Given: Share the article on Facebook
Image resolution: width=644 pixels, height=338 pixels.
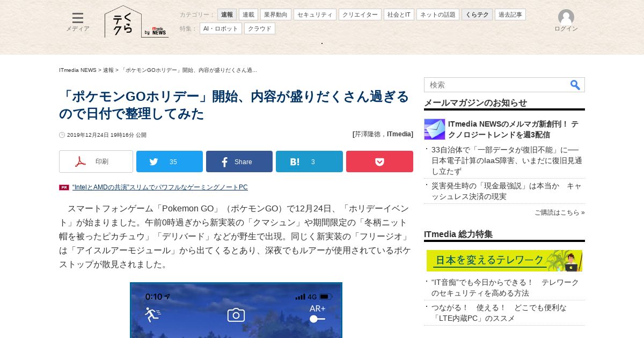Looking at the screenshot, I should coord(239,161).
